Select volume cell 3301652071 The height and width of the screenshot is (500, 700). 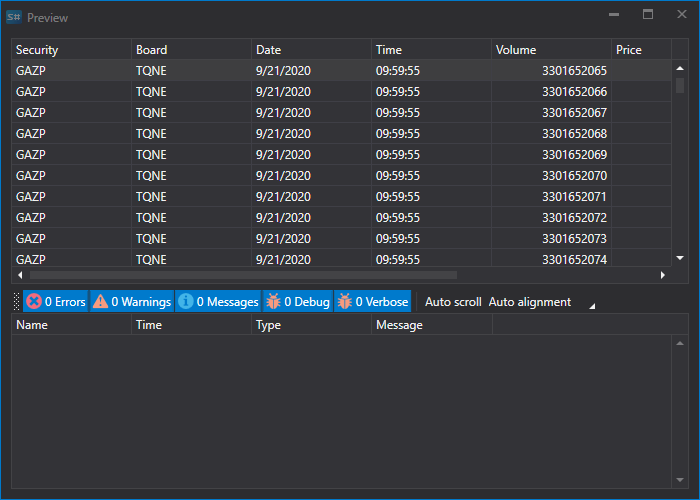552,196
